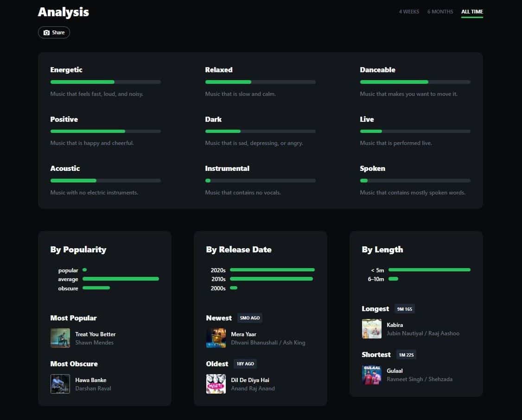Click the average popularity bar
522x420 pixels.
tap(121, 279)
